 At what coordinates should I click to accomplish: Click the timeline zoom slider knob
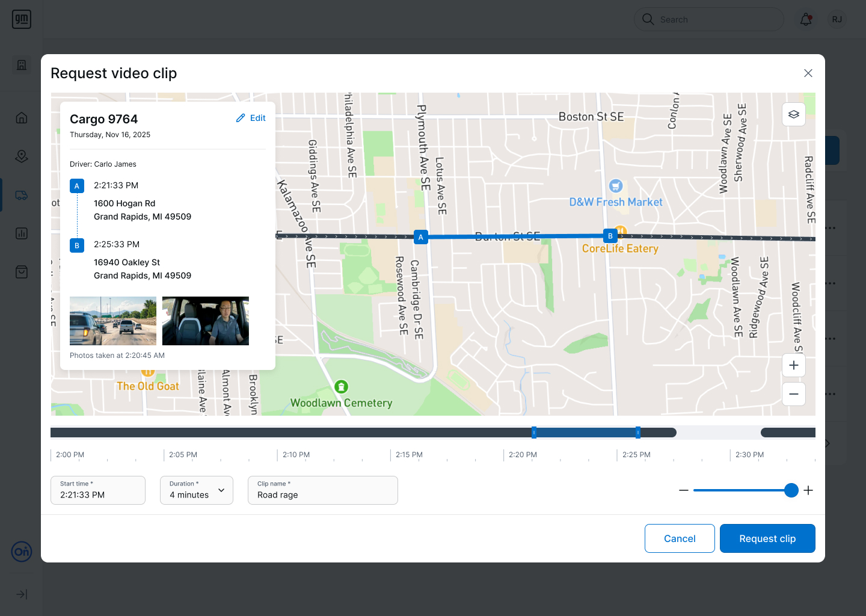pyautogui.click(x=791, y=490)
